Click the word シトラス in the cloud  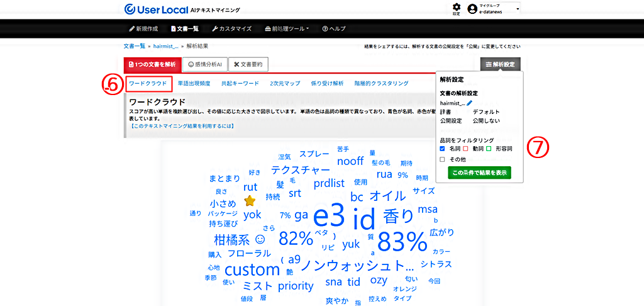[x=436, y=264]
